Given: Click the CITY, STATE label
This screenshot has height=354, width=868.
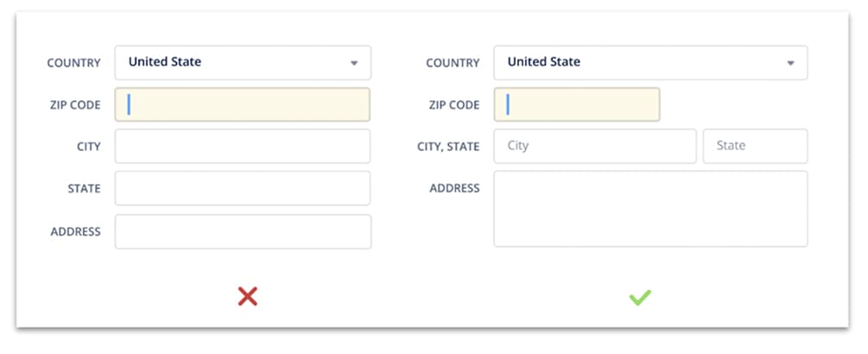Looking at the screenshot, I should point(447,147).
